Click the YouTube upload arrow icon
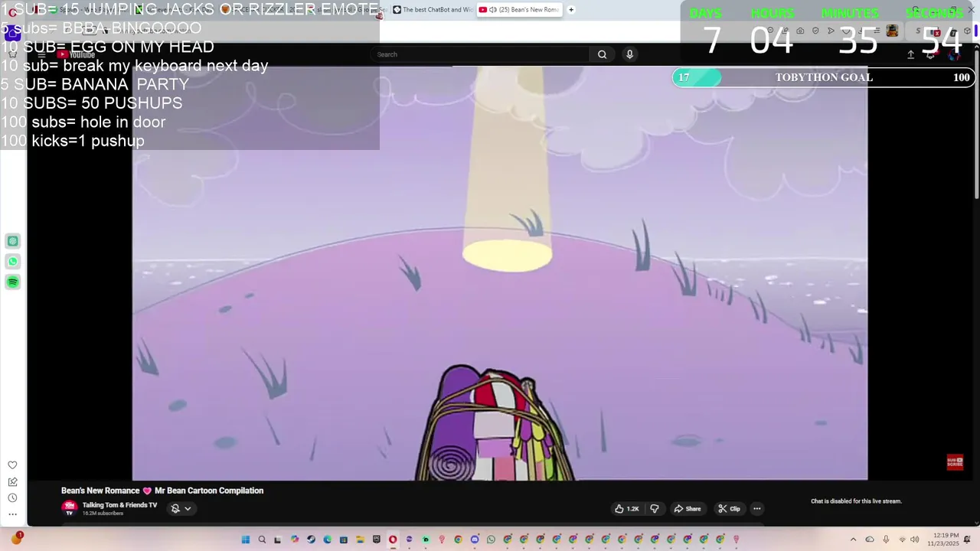This screenshot has width=980, height=551. [910, 54]
